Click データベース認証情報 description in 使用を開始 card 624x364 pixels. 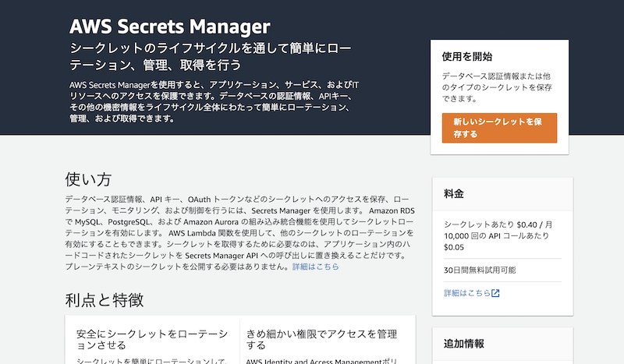coord(497,87)
